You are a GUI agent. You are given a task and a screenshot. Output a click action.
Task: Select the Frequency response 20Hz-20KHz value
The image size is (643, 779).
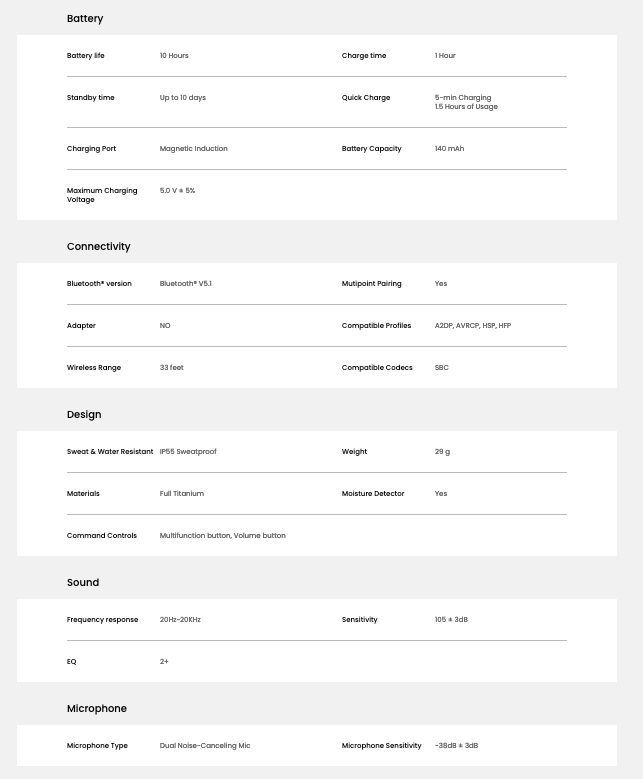tap(180, 620)
